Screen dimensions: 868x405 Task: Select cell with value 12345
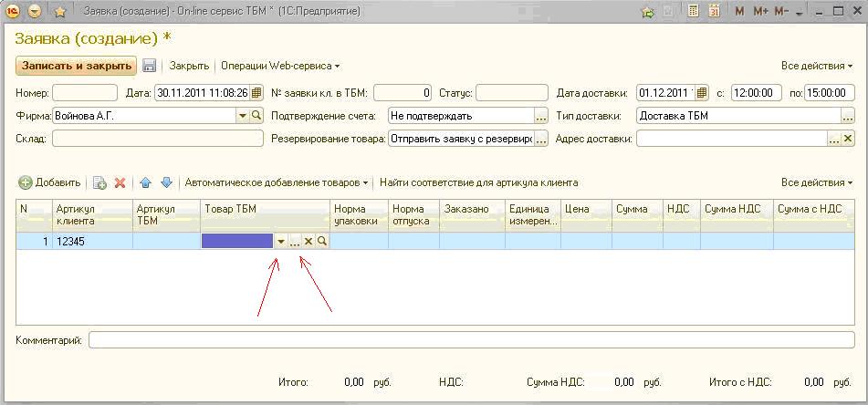tap(92, 241)
